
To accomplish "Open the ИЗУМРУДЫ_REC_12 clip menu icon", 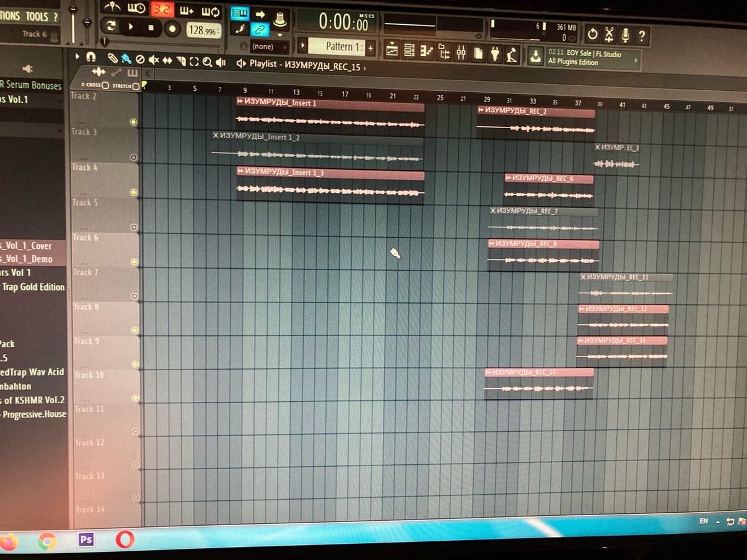I will point(582,309).
